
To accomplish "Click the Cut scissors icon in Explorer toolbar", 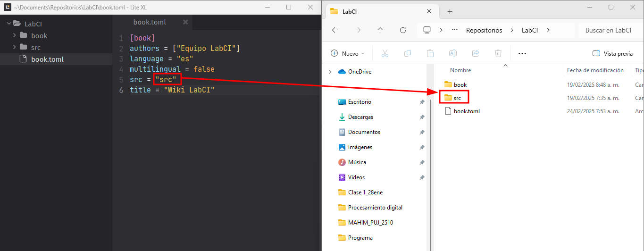I will tap(385, 54).
